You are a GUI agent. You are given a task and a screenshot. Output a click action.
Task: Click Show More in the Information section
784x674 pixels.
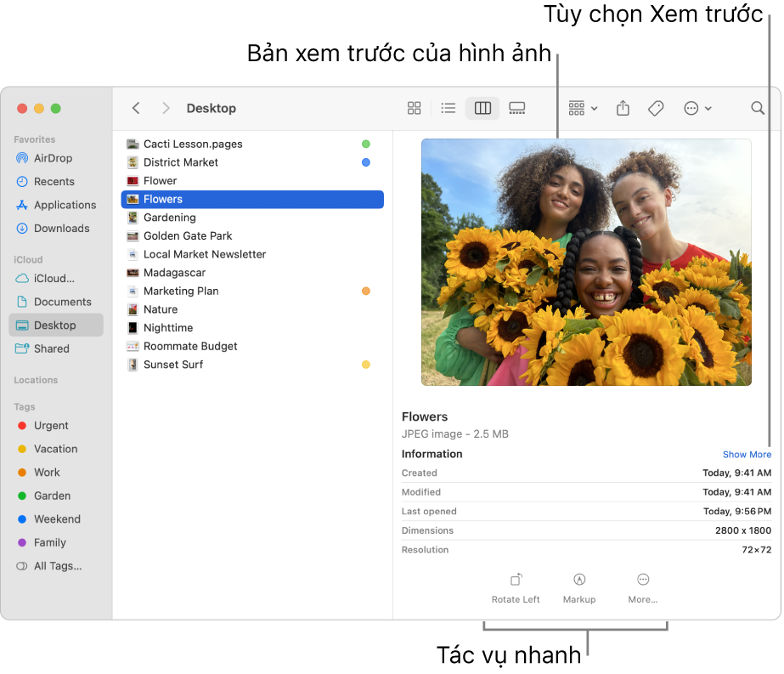point(747,454)
